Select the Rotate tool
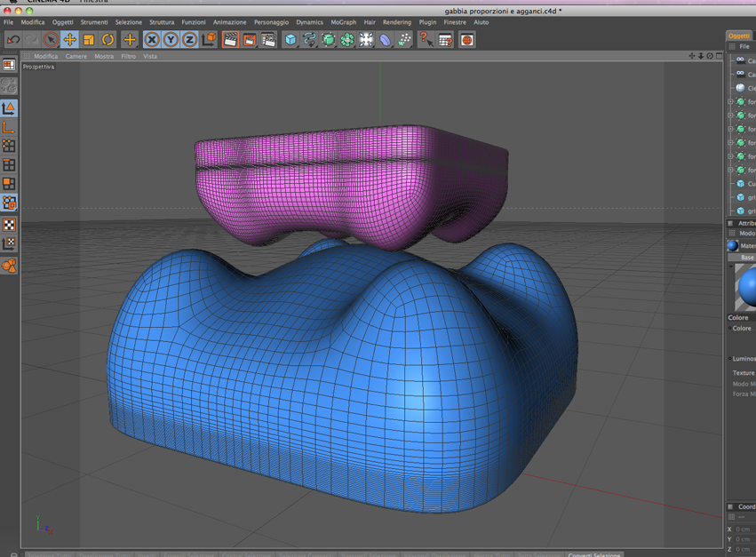The image size is (756, 557). (108, 40)
